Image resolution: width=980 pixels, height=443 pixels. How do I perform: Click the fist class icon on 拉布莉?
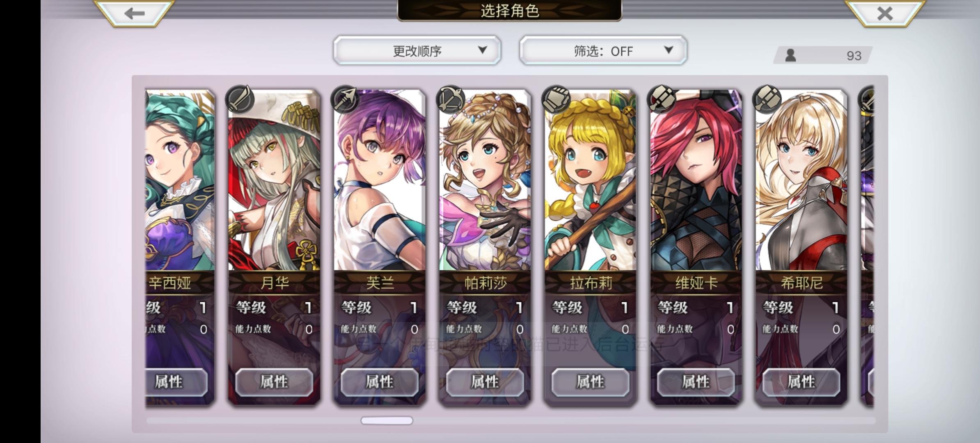(x=556, y=100)
